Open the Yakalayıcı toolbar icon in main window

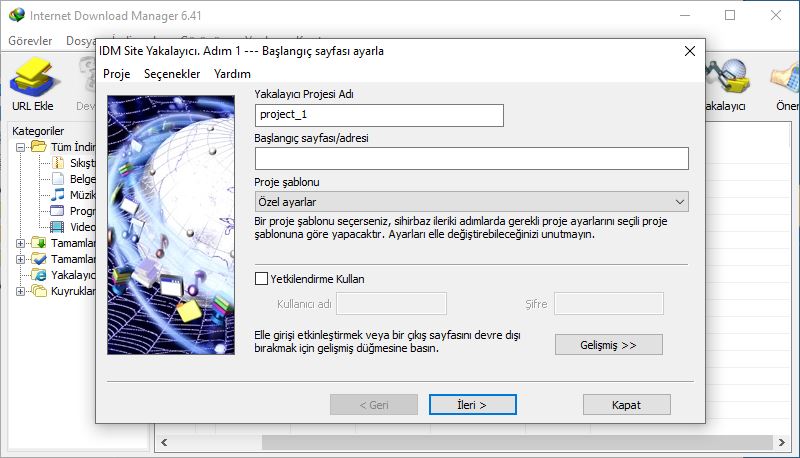click(729, 77)
